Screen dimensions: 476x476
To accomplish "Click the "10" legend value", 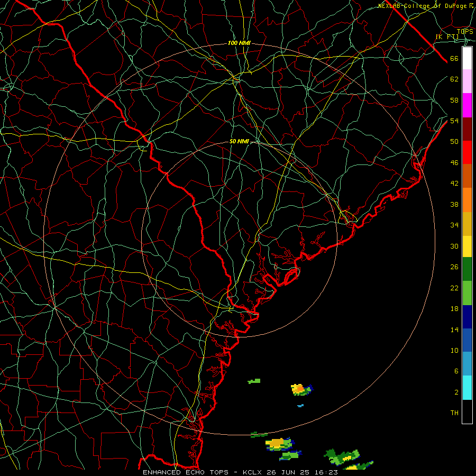I will click(x=454, y=350).
